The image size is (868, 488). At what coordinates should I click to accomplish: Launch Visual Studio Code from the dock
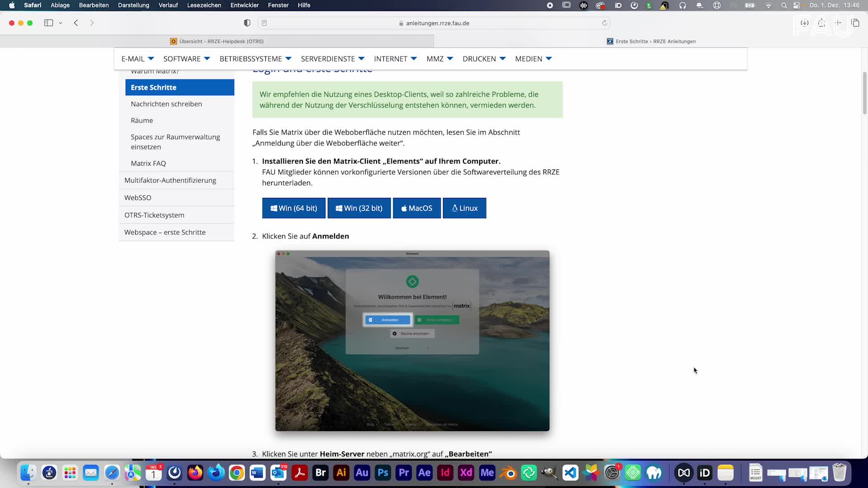[x=570, y=473]
